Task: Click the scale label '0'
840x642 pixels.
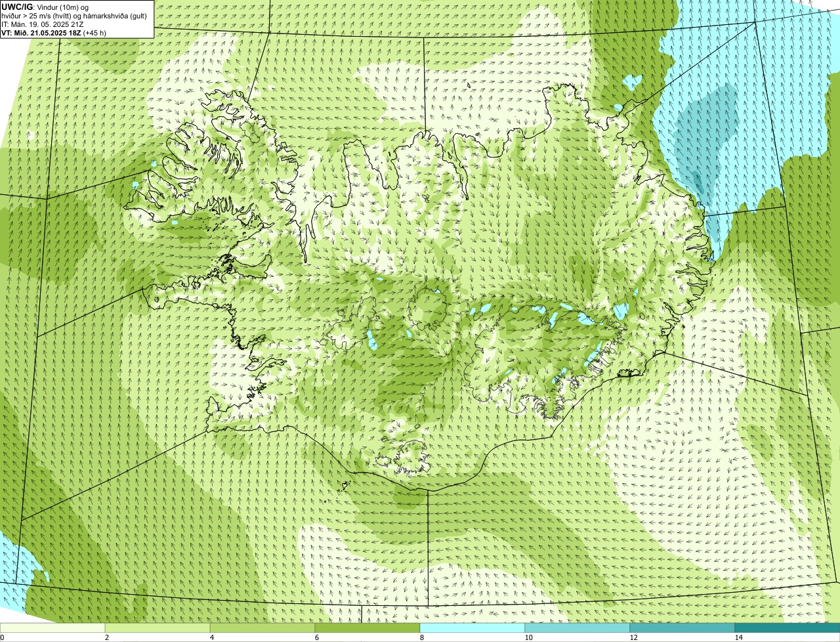Action: click(x=2, y=637)
